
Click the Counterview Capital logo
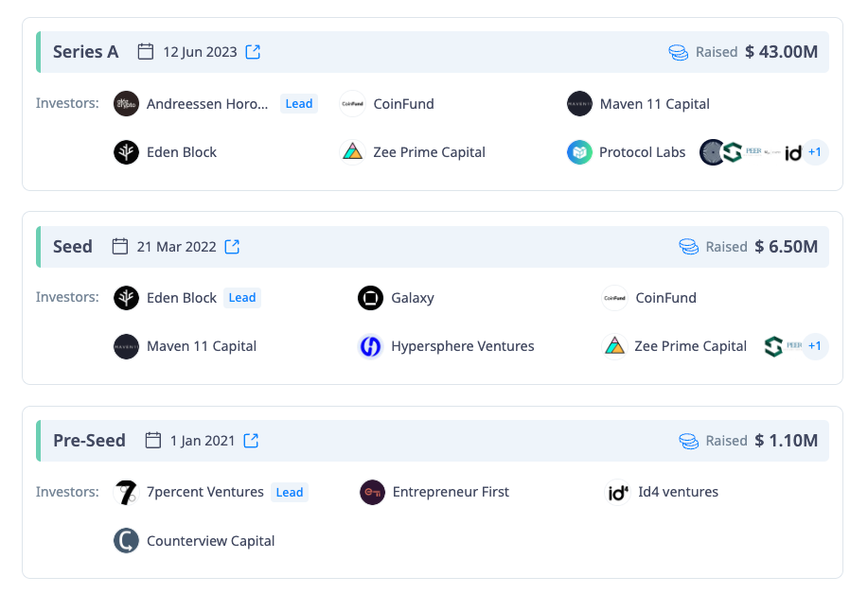[x=126, y=541]
